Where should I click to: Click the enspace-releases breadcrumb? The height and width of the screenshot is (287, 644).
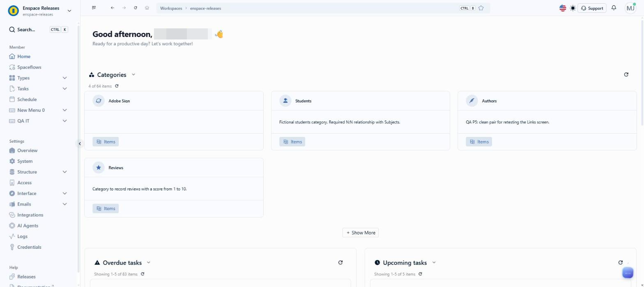(205, 8)
